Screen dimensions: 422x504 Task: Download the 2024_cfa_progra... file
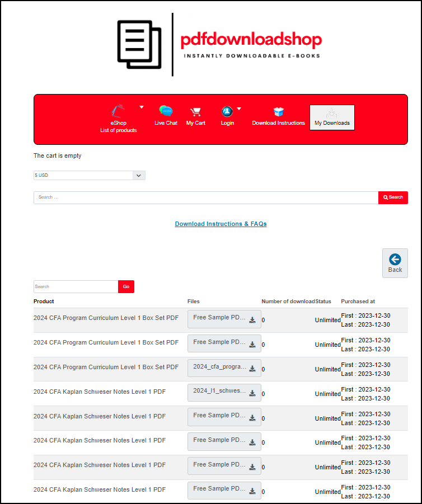tap(224, 368)
